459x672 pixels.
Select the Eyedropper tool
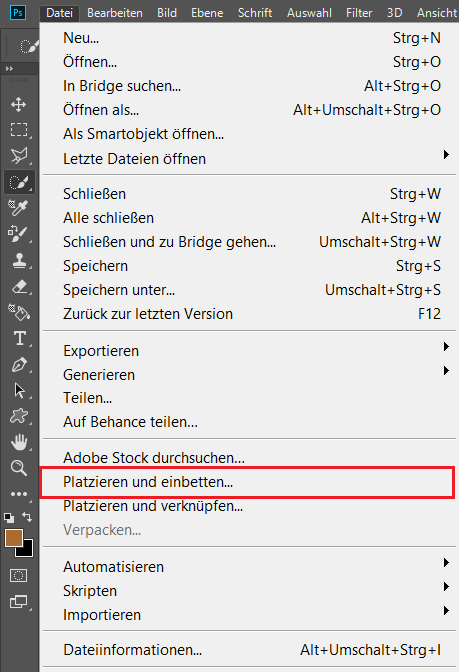coord(18,207)
